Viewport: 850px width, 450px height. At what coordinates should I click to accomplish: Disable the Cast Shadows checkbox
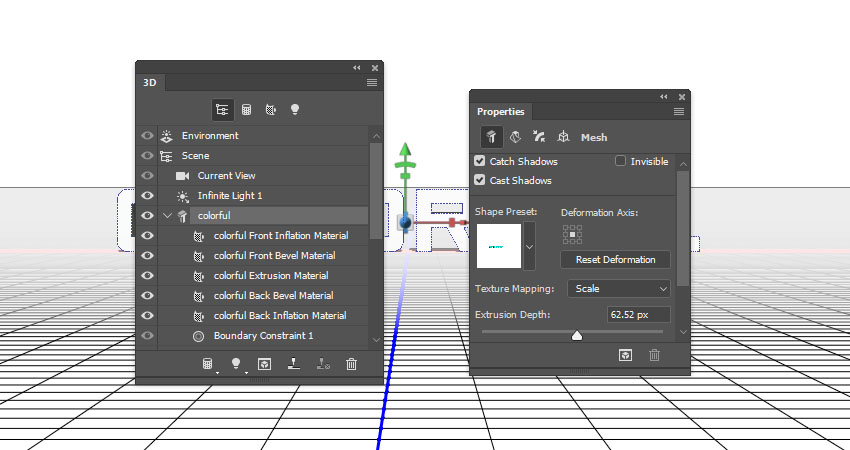coord(480,181)
